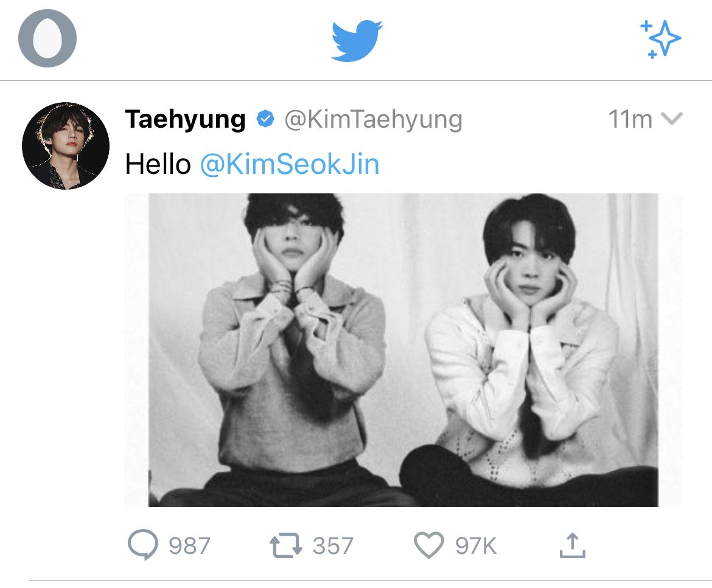Retweet with the arrows icon
The height and width of the screenshot is (588, 712).
coord(286,545)
